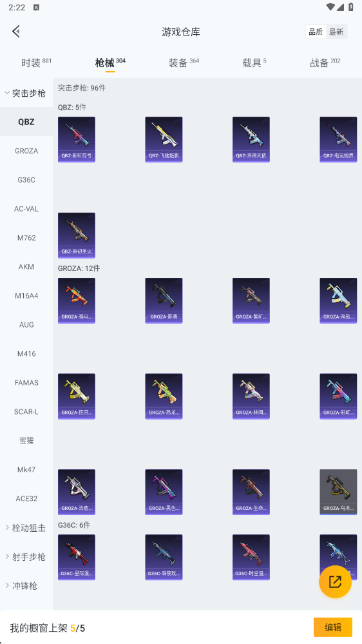Expand the 射手步枪 category
This screenshot has height=644, width=362.
click(26, 557)
